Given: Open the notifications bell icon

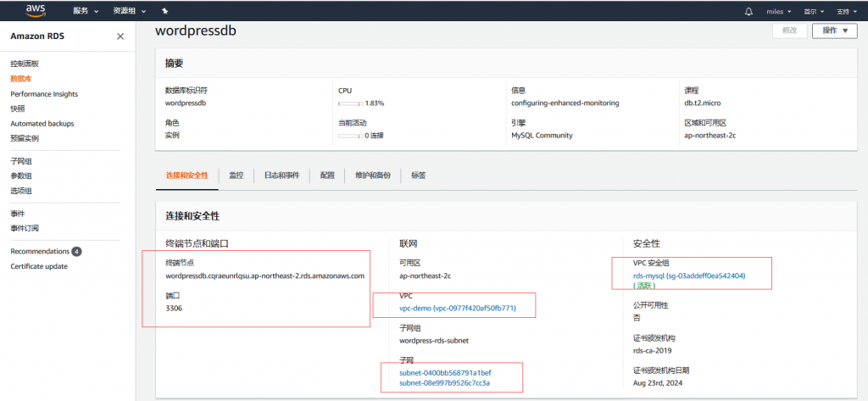Looking at the screenshot, I should coord(749,11).
